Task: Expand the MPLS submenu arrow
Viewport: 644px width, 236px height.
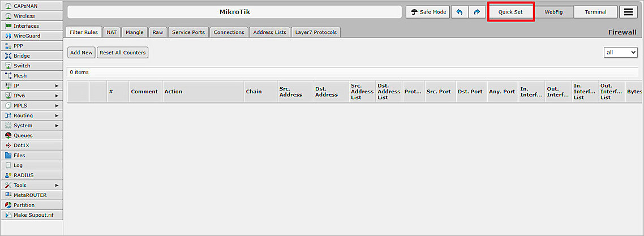Action: point(57,105)
